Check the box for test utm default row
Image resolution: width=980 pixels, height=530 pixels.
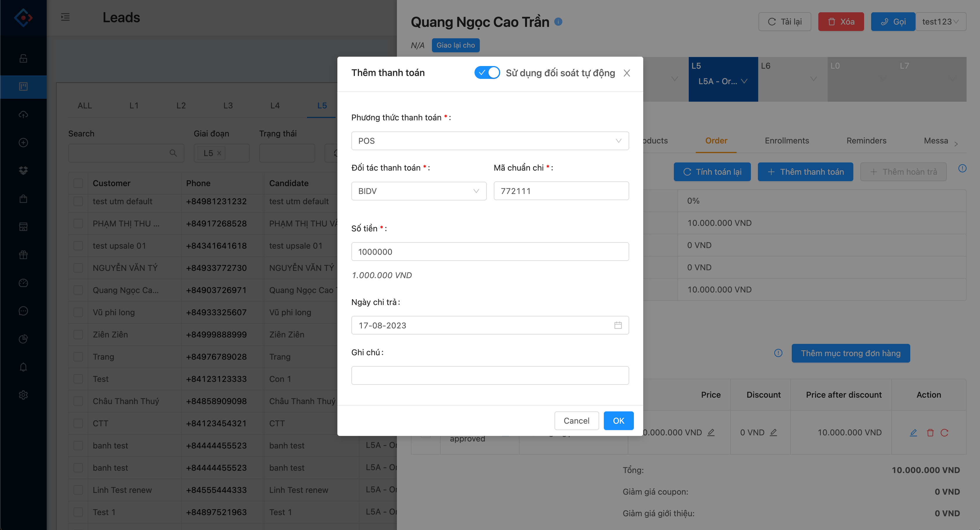tap(79, 201)
